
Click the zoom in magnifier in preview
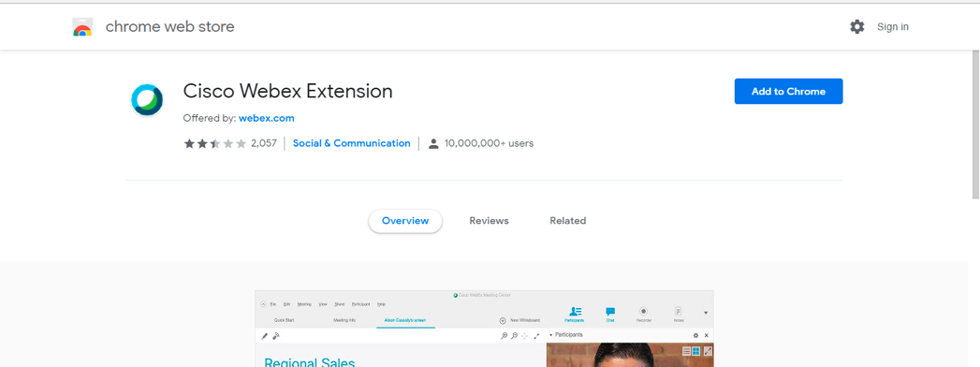[x=505, y=336]
